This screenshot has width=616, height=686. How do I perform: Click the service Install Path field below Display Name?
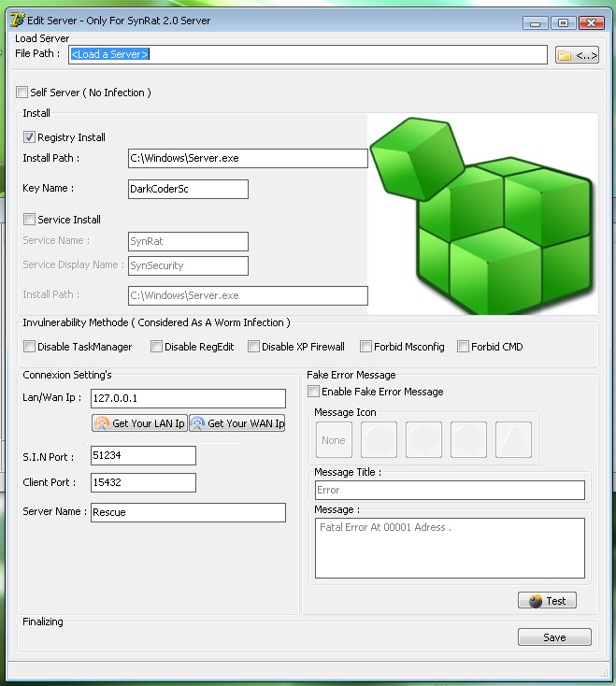click(x=248, y=295)
